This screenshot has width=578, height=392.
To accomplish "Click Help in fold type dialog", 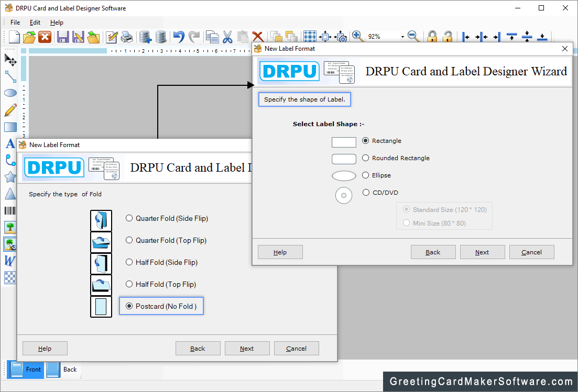I will [x=45, y=348].
